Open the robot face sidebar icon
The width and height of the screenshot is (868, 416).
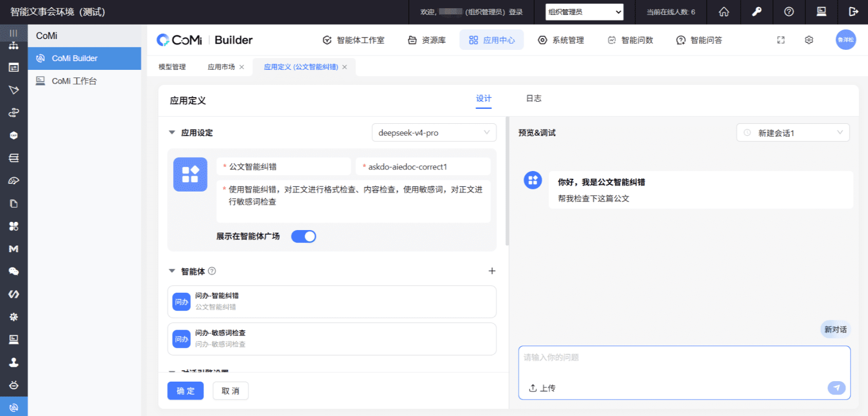13,385
